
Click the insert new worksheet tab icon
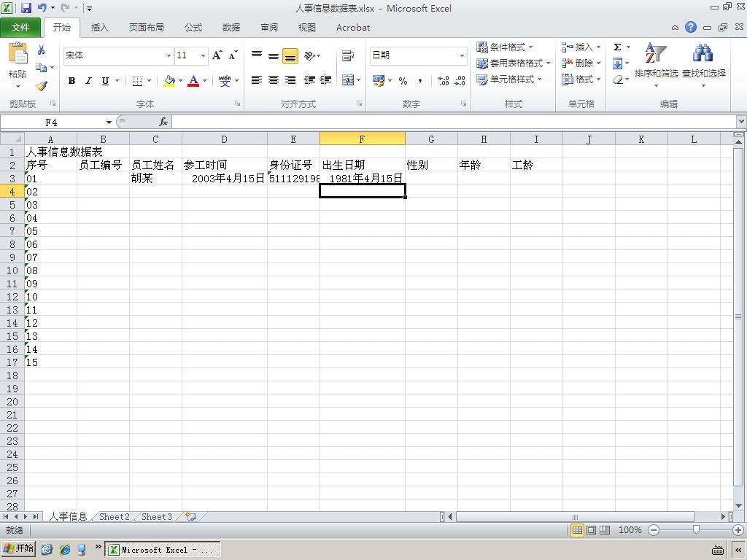click(x=191, y=516)
